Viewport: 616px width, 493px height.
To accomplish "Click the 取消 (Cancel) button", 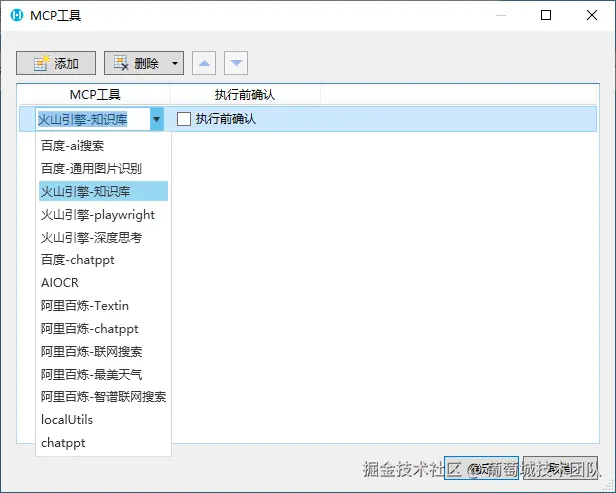I will coord(560,468).
